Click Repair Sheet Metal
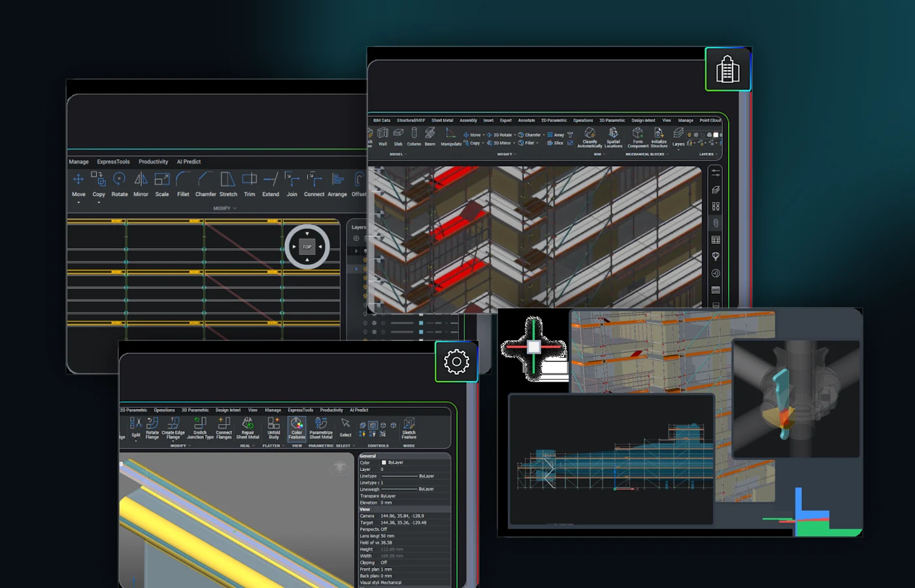 [248, 429]
